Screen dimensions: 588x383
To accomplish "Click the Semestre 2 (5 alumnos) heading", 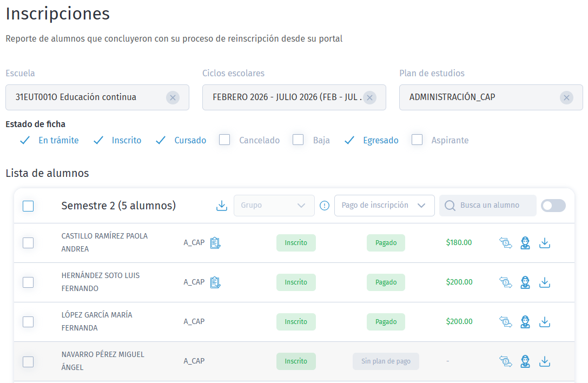I will [118, 206].
